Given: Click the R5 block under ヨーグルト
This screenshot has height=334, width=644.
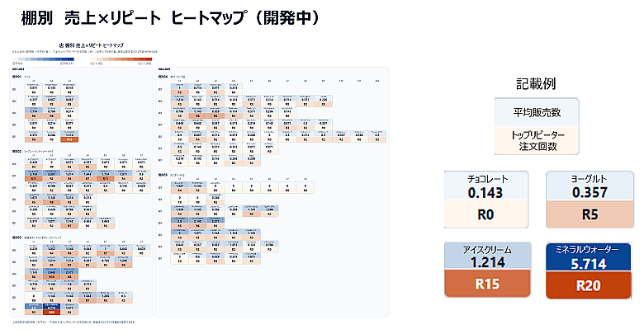Looking at the screenshot, I should (590, 214).
